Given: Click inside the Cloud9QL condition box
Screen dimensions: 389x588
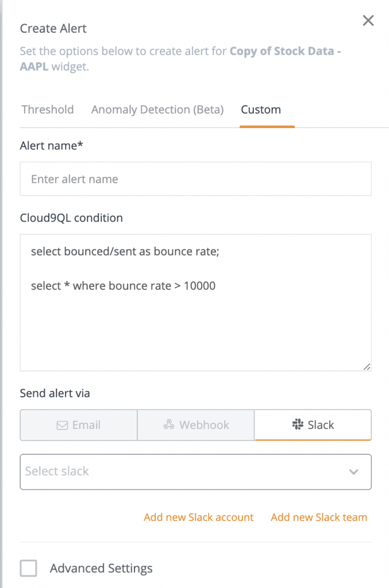Looking at the screenshot, I should 195,299.
